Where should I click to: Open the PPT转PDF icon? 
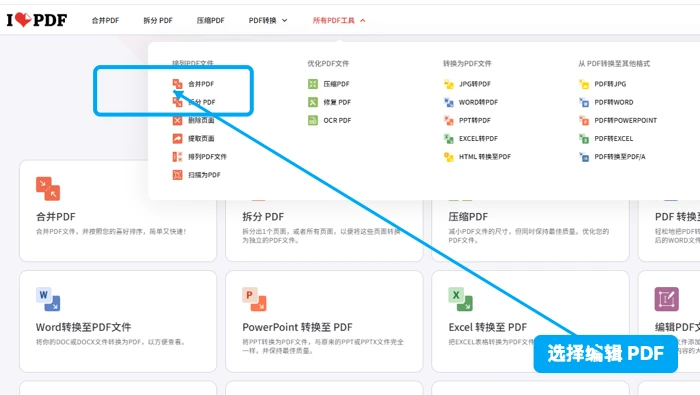(x=448, y=120)
